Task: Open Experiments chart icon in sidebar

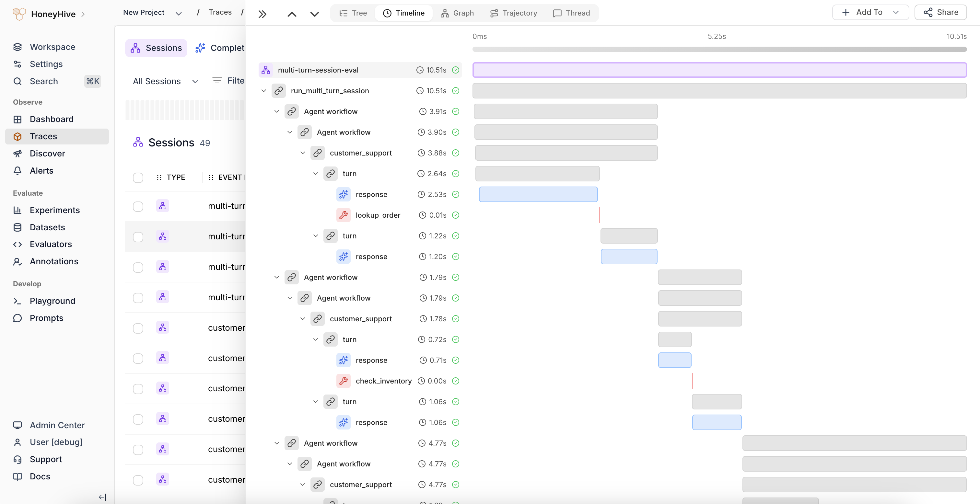Action: click(17, 210)
